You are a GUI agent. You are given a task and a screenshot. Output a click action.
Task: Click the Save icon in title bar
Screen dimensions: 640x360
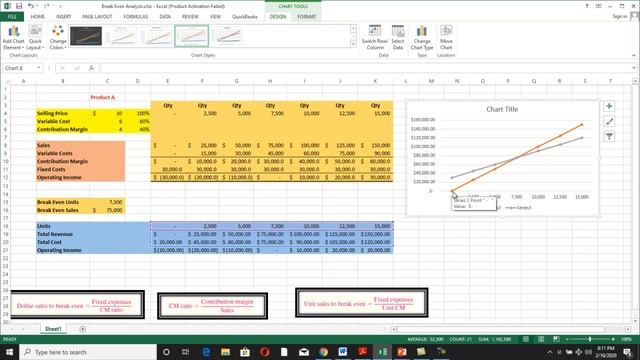(19, 6)
